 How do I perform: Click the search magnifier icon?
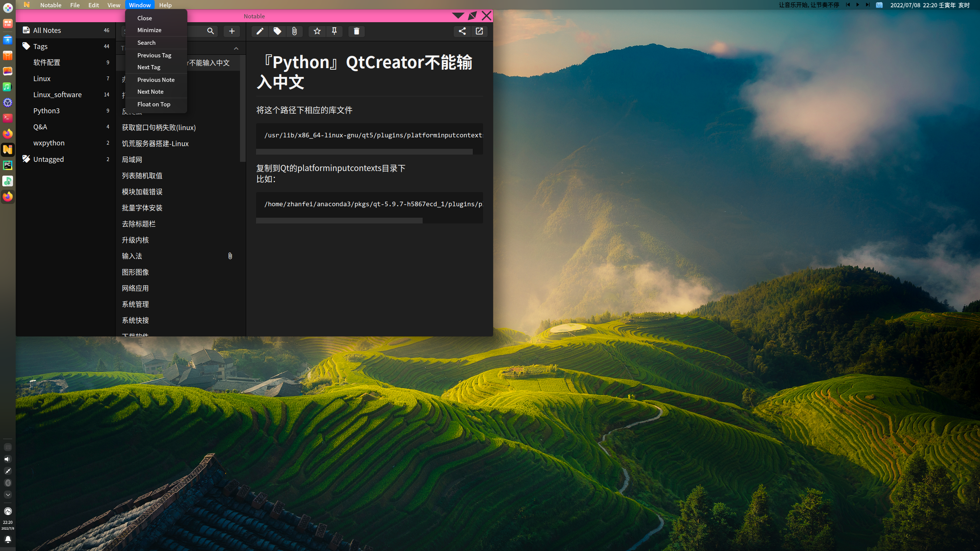[x=211, y=31]
